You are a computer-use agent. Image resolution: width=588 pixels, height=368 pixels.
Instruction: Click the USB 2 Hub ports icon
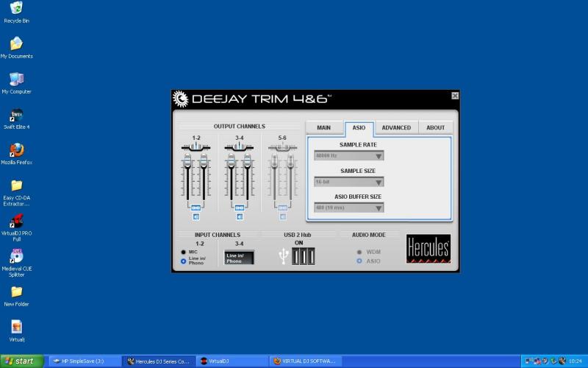(303, 256)
